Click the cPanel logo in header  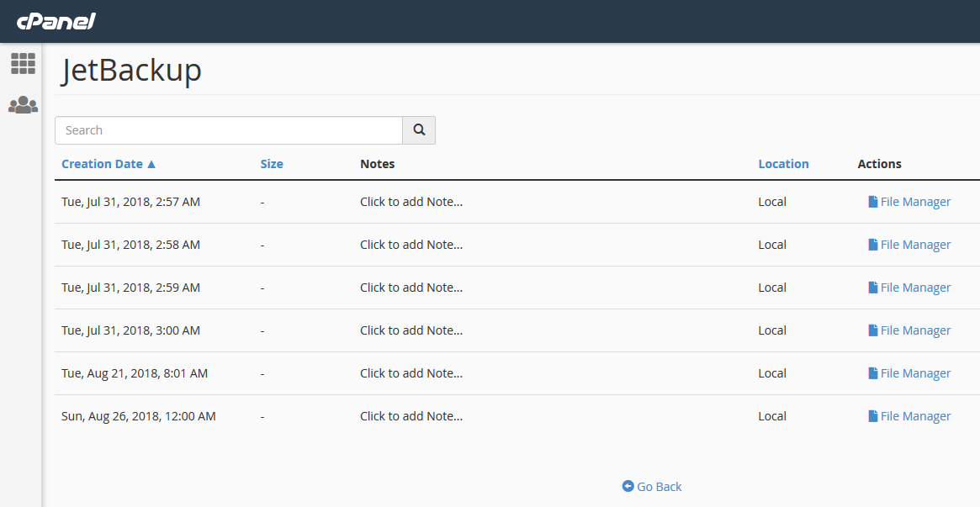56,21
